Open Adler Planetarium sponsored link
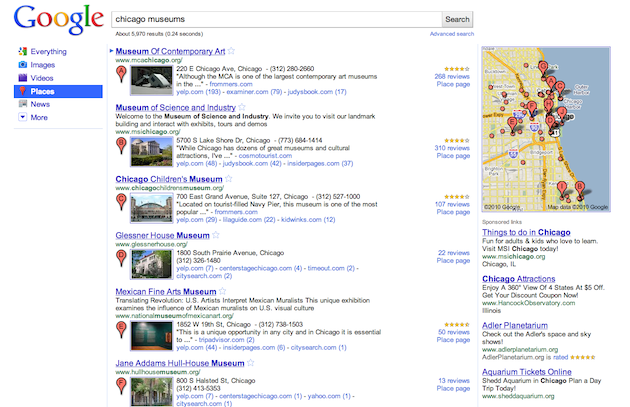 click(x=515, y=325)
